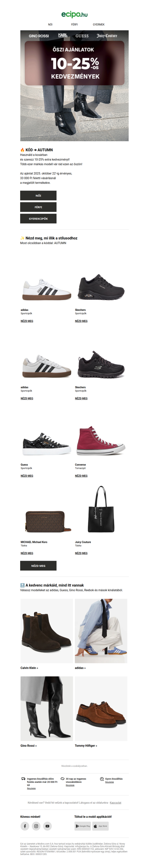The height and width of the screenshot is (868, 149).
Task: Open the Calvin Klein » brand link
Action: pos(29,668)
